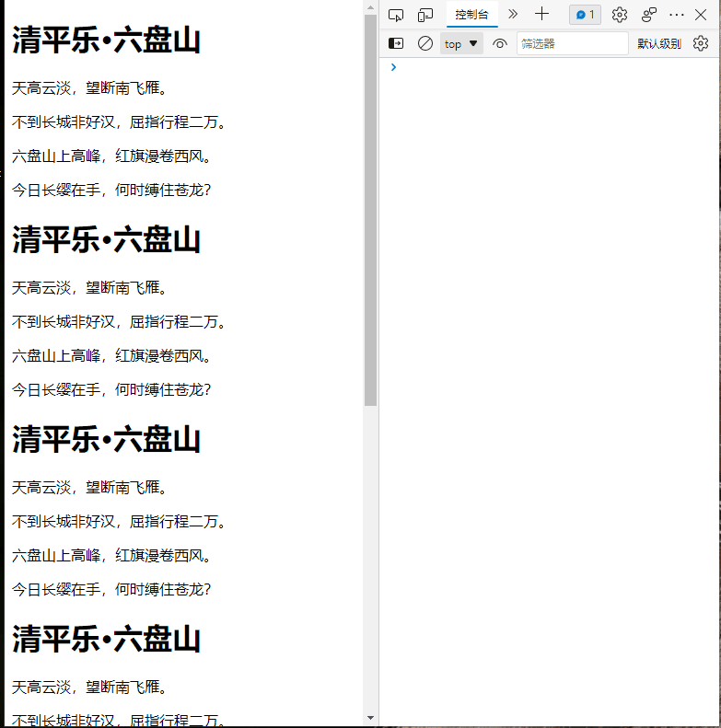The height and width of the screenshot is (728, 721).
Task: Click the first 今日长缨在手 line
Action: pos(111,190)
